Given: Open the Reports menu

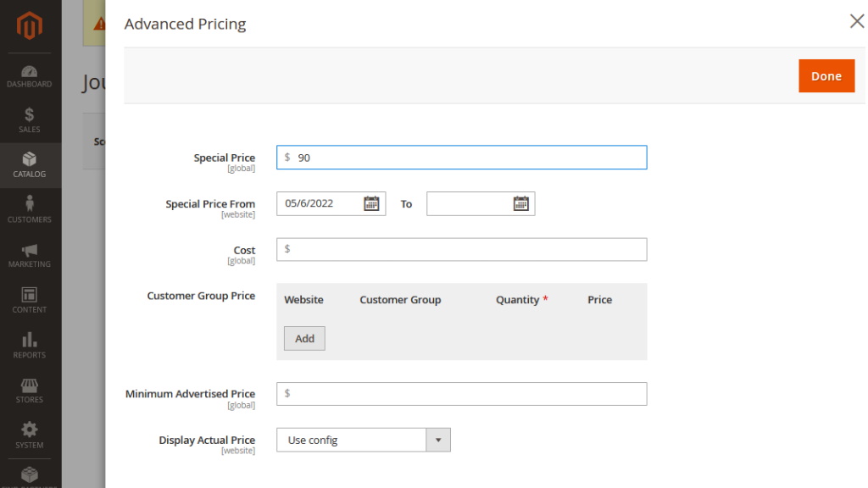Looking at the screenshot, I should pos(30,346).
